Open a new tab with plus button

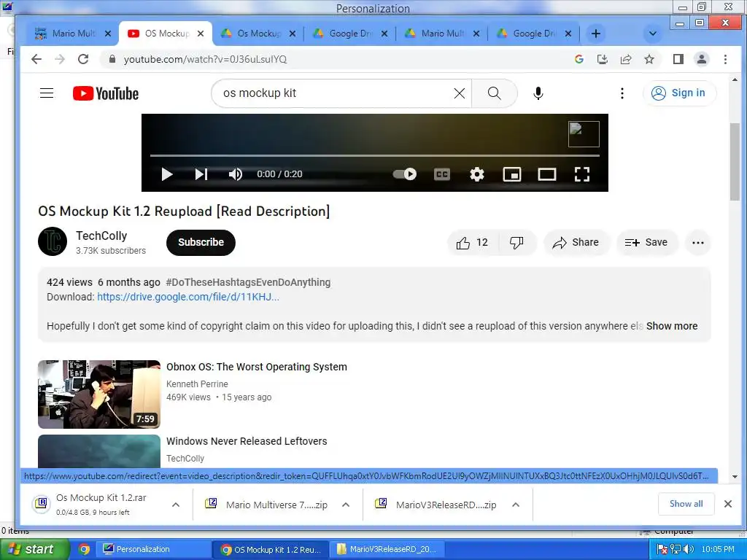(595, 34)
